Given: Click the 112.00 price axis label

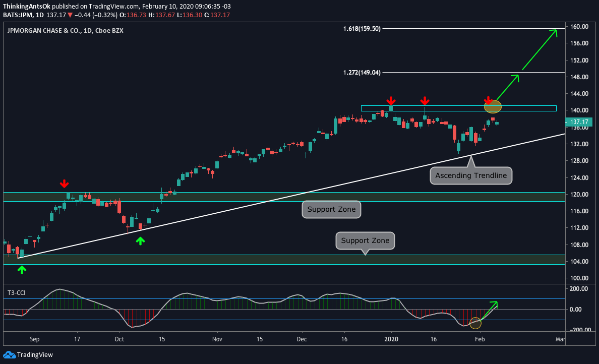Looking at the screenshot, I should pos(579,228).
